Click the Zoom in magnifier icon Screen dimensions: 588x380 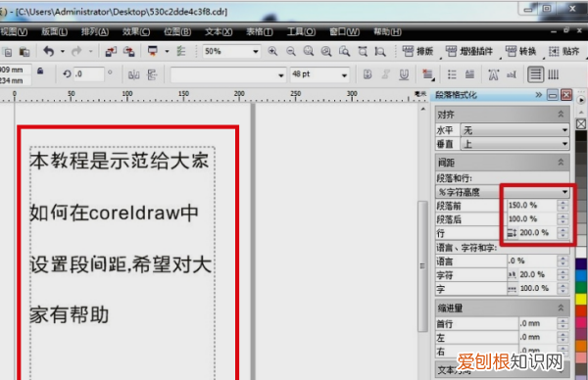pos(272,51)
